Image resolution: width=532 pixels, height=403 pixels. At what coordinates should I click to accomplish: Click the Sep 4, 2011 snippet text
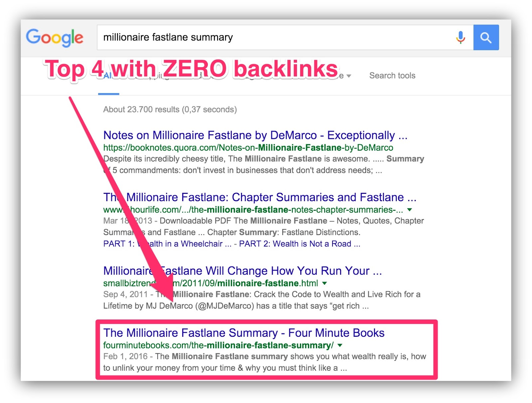coord(262,294)
